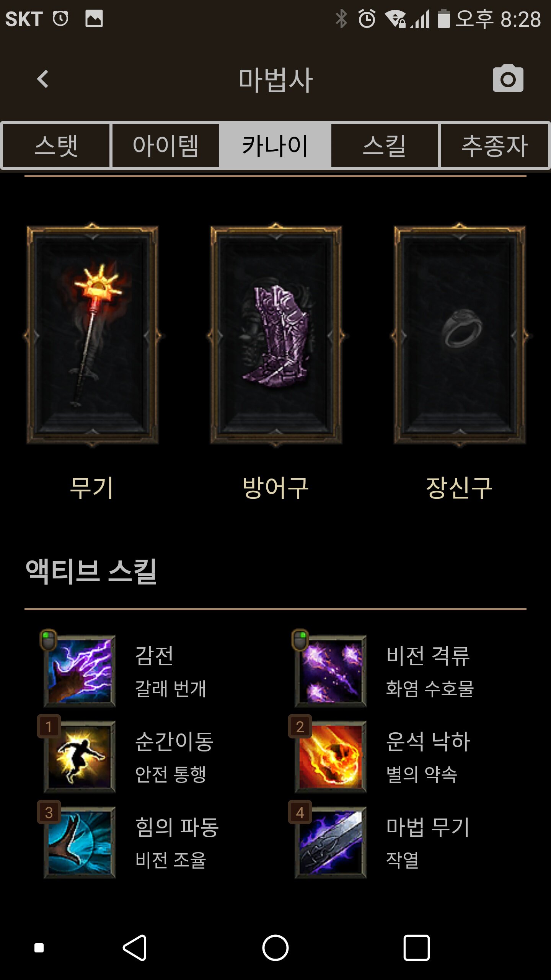View the empty 장신구 ring slot
This screenshot has height=980, width=551.
460,335
